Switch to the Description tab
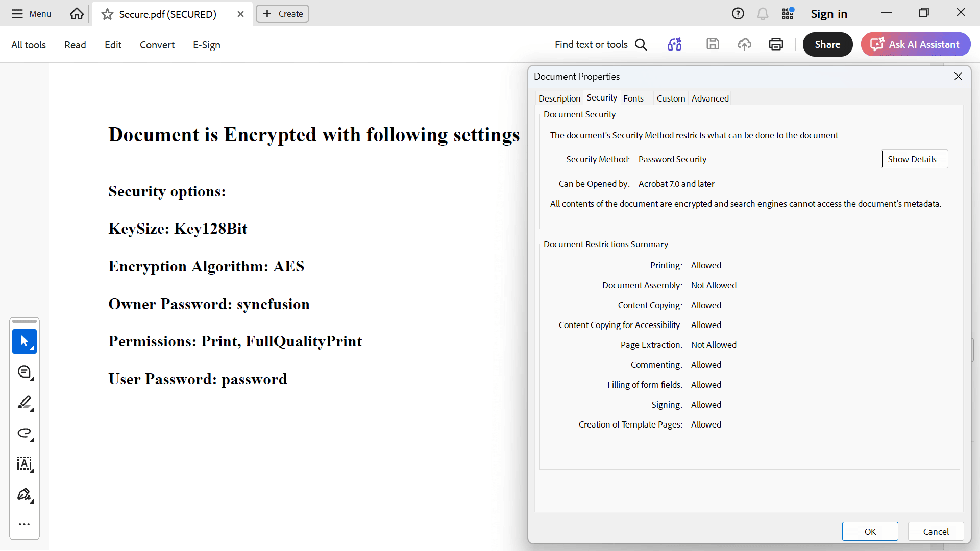The width and height of the screenshot is (980, 551). [559, 98]
